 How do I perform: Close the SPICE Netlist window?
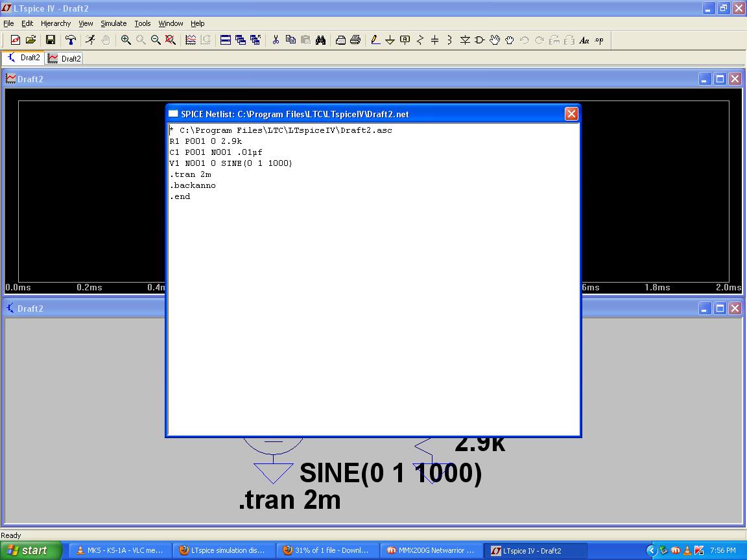tap(571, 114)
